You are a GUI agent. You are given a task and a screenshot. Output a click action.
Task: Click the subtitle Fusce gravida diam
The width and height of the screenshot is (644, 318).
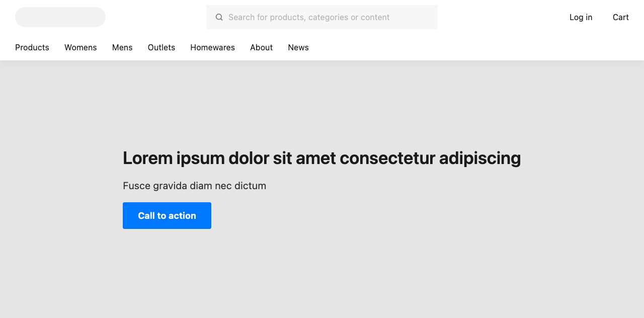pyautogui.click(x=194, y=186)
